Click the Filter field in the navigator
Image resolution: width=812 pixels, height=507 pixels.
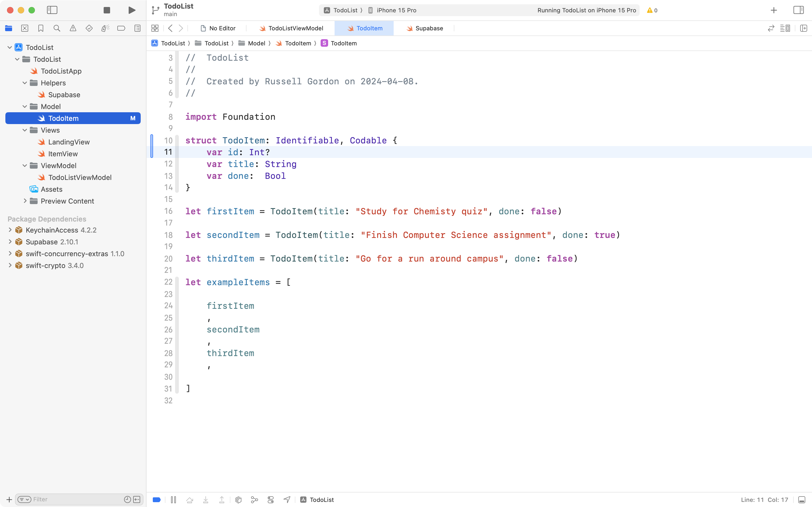point(67,499)
